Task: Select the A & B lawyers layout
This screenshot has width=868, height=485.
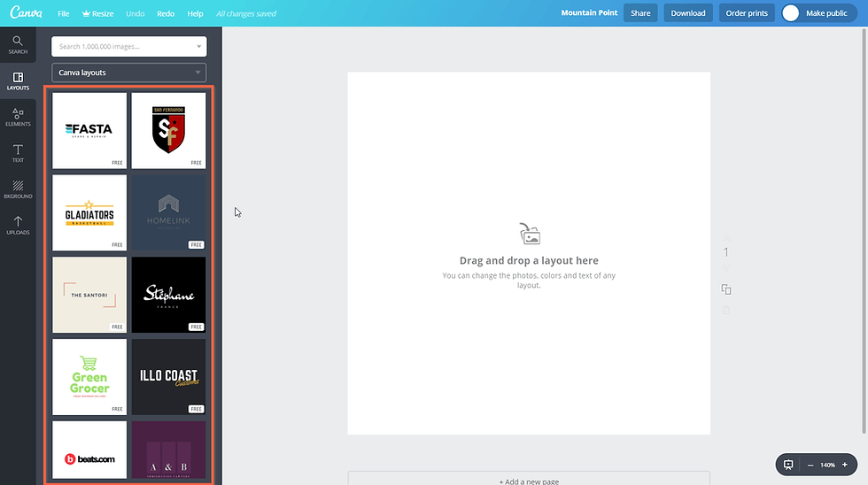Action: pyautogui.click(x=168, y=450)
